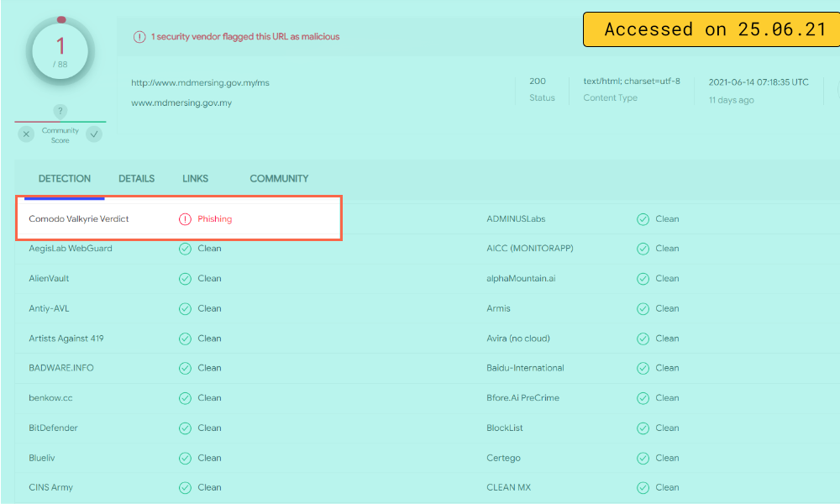Click the Clean check icon for Antiy-AVL
The height and width of the screenshot is (504, 840).
185,309
